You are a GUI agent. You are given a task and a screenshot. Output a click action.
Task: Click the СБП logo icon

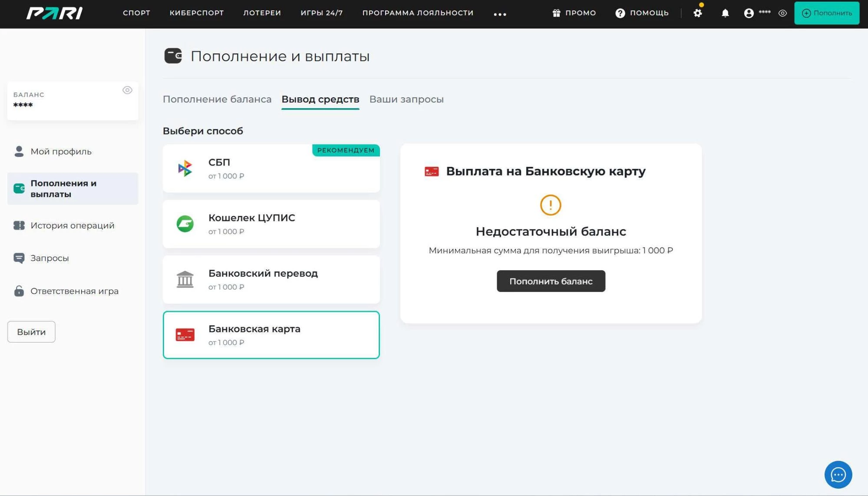click(185, 168)
